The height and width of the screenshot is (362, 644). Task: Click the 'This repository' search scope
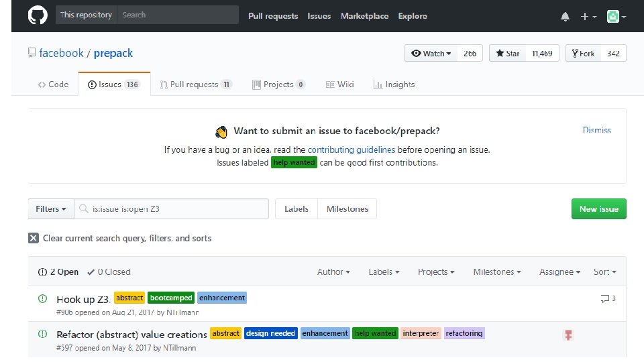pos(86,15)
